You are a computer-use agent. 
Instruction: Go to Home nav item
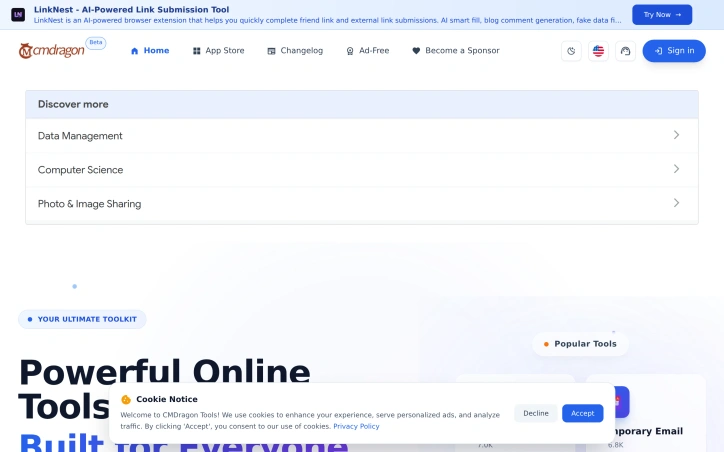coord(150,51)
